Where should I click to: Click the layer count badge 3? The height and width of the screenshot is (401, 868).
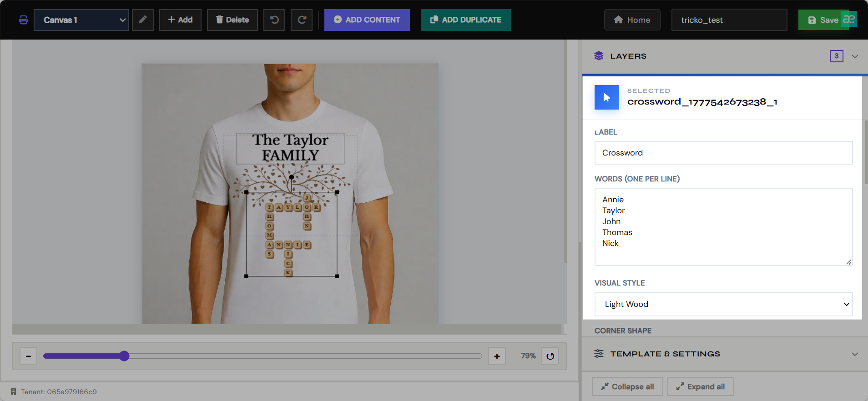836,56
